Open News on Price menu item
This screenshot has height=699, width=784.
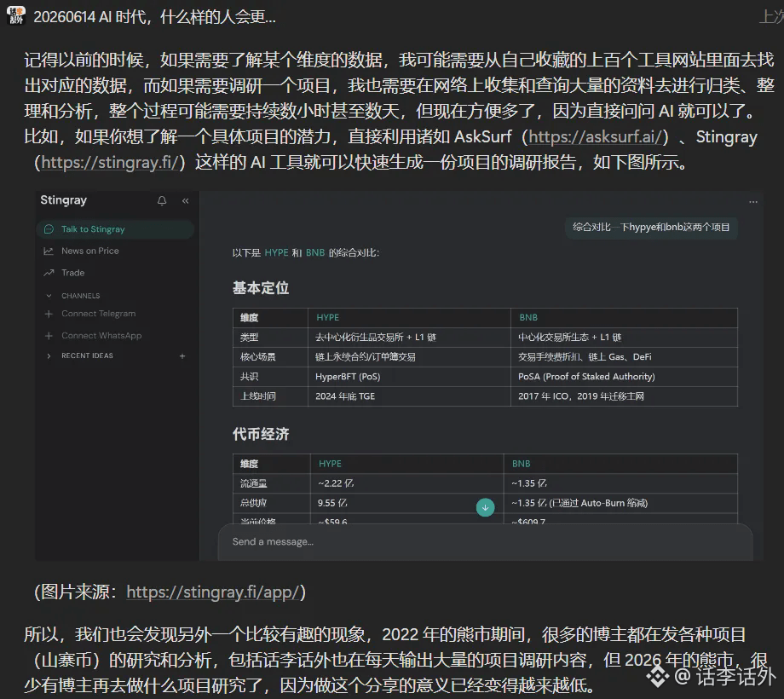pyautogui.click(x=90, y=251)
